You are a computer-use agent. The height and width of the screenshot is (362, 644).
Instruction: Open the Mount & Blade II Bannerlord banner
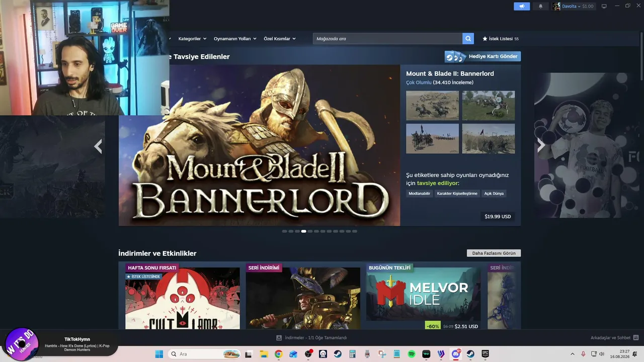point(259,145)
